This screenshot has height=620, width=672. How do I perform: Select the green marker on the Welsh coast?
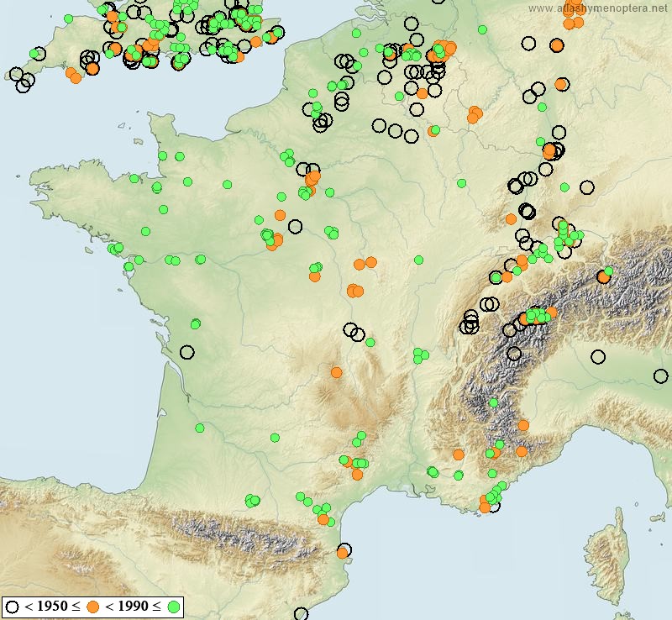(x=69, y=18)
